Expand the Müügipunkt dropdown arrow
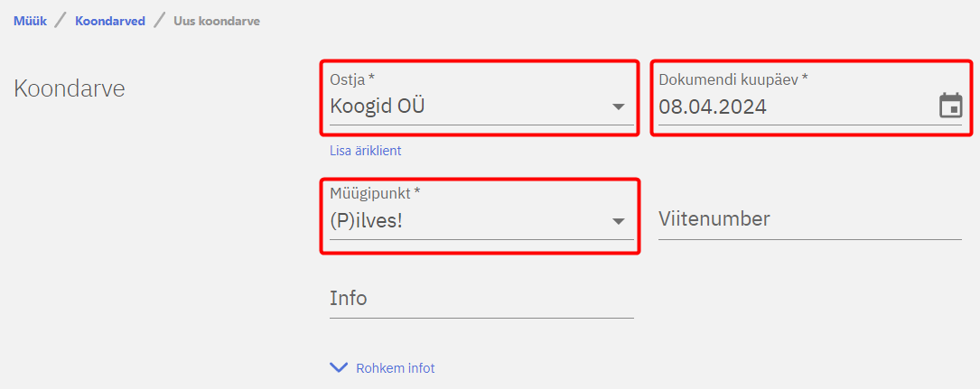 619,221
